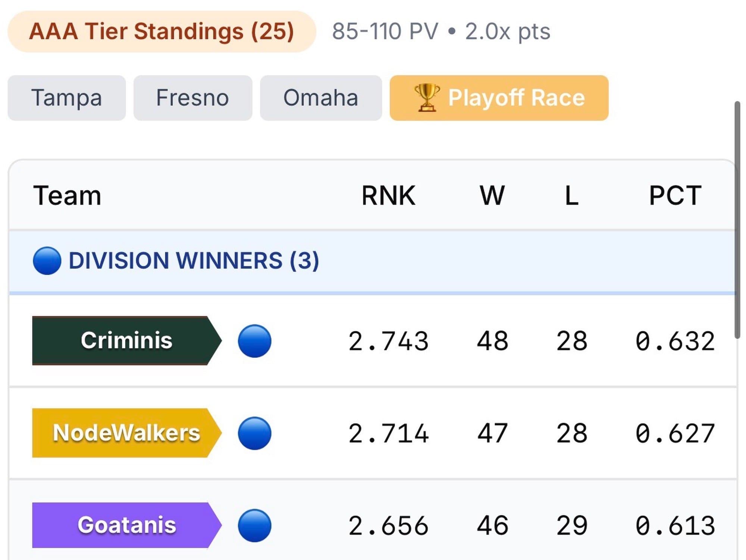Switch to the Fresno tab
The width and height of the screenshot is (746, 560).
192,98
